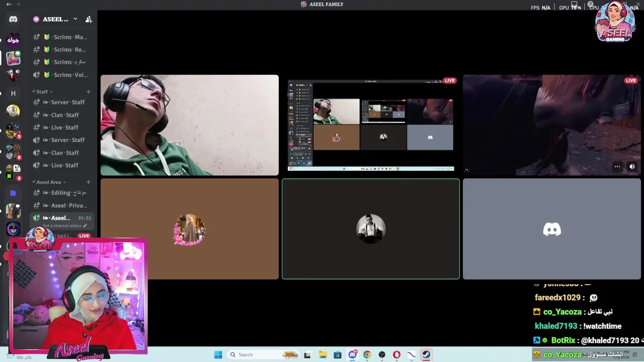
Task: Open Aseel Priva... text channel
Action: coord(62,205)
